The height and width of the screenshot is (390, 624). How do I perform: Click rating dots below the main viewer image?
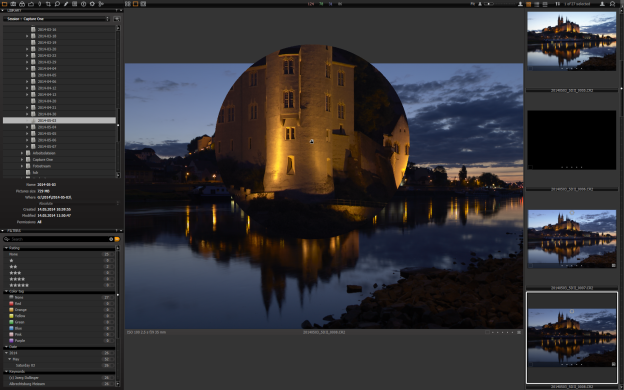[502, 332]
